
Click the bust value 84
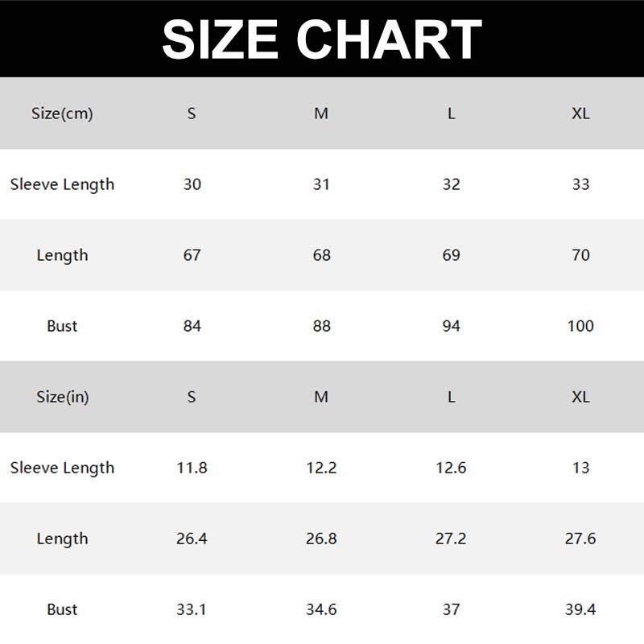coord(192,326)
